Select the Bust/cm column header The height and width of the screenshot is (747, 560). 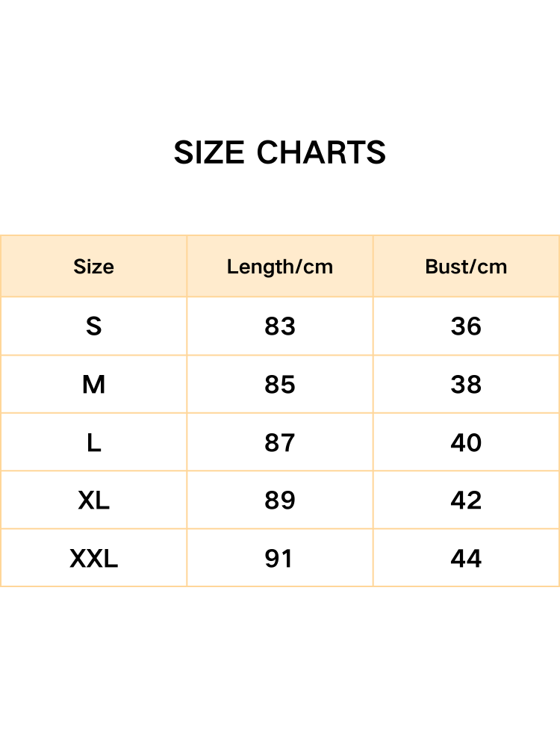click(466, 267)
